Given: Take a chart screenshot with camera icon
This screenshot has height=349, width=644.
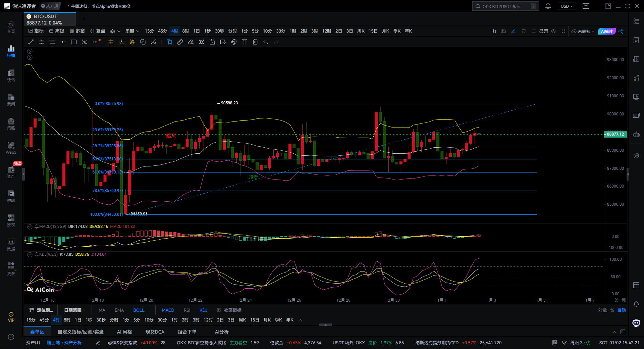Looking at the screenshot, I should coord(503,31).
